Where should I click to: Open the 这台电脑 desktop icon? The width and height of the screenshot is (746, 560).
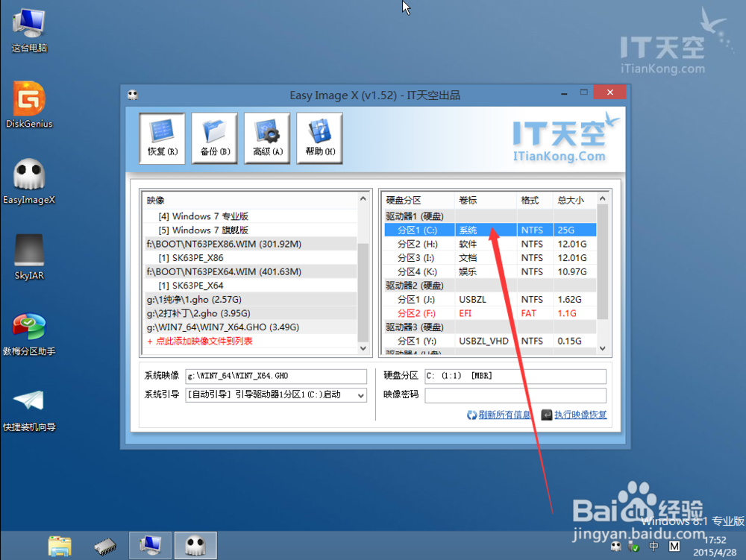coord(30,30)
